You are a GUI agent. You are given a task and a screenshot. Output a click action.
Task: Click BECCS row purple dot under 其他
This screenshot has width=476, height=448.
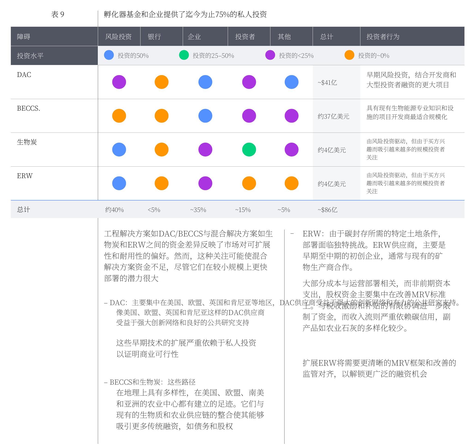pos(291,116)
